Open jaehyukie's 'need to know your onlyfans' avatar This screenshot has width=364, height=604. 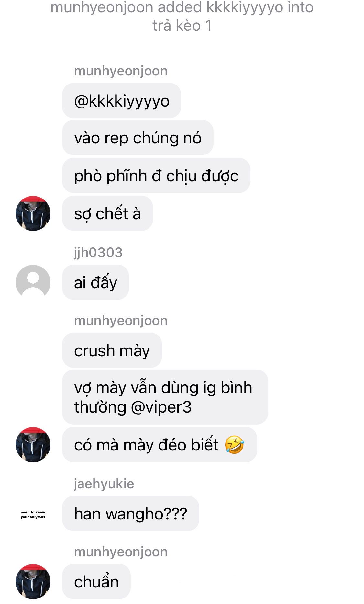(x=33, y=514)
